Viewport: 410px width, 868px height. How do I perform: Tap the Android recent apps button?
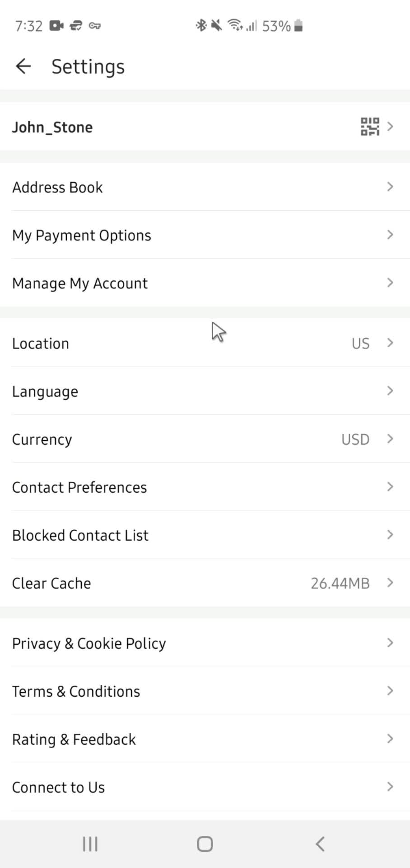[90, 844]
